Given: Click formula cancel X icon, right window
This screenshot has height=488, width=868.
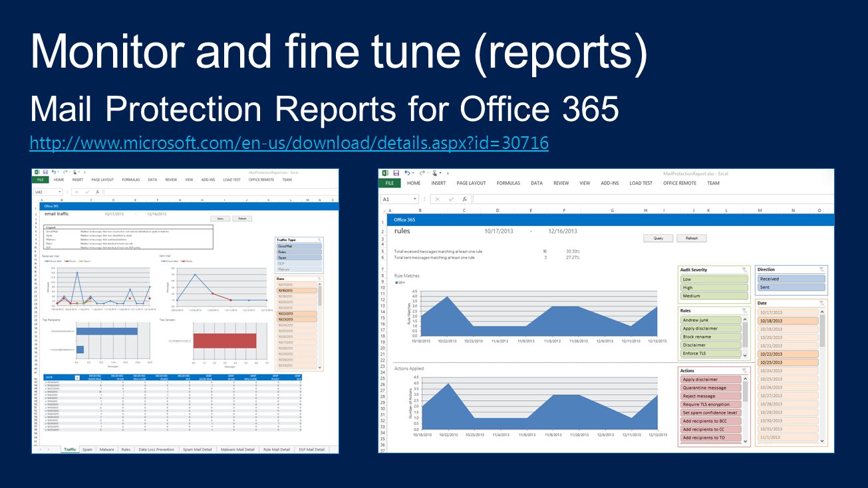Looking at the screenshot, I should (x=439, y=199).
